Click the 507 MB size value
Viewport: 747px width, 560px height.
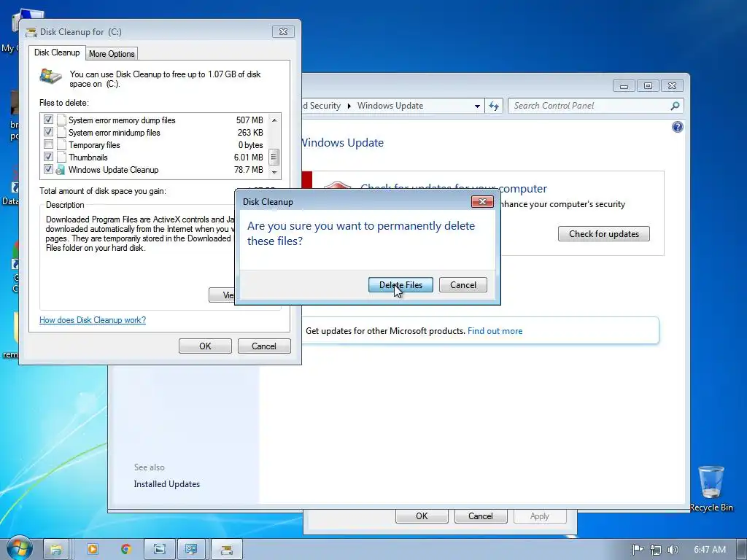click(x=249, y=120)
